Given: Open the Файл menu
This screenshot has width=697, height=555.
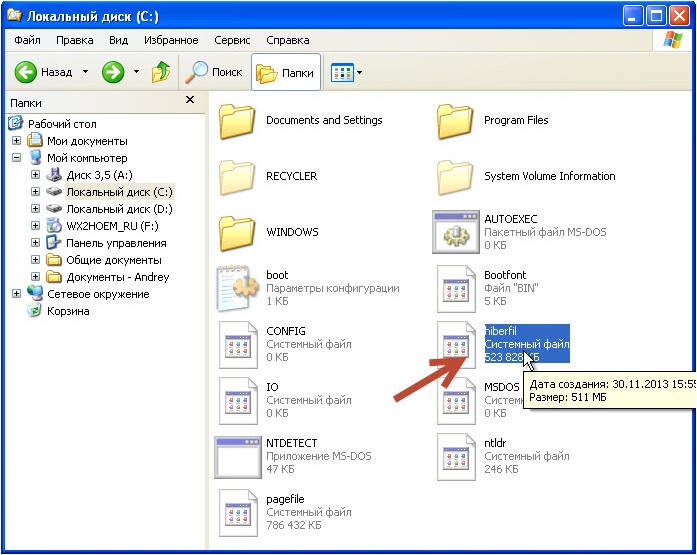Looking at the screenshot, I should [27, 40].
